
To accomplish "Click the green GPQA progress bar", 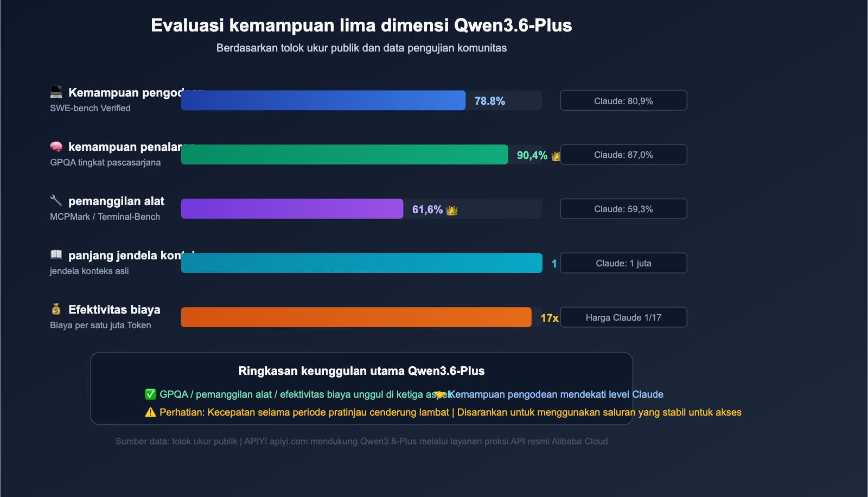I will click(344, 155).
